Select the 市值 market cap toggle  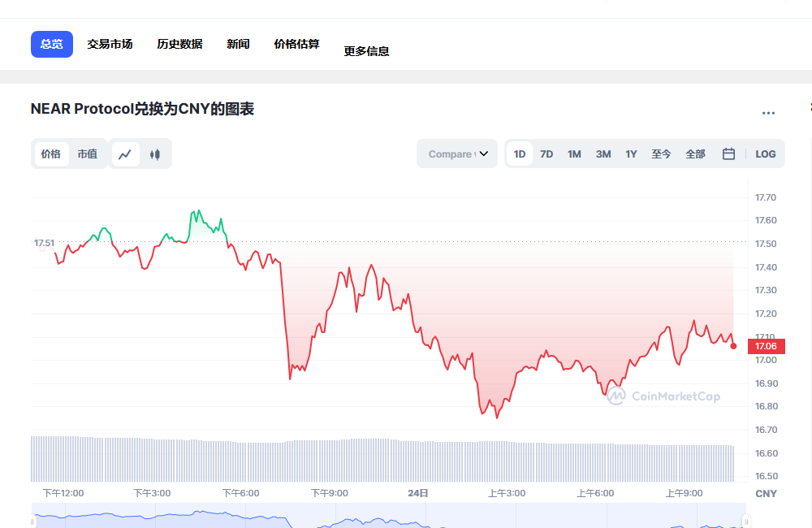click(88, 154)
